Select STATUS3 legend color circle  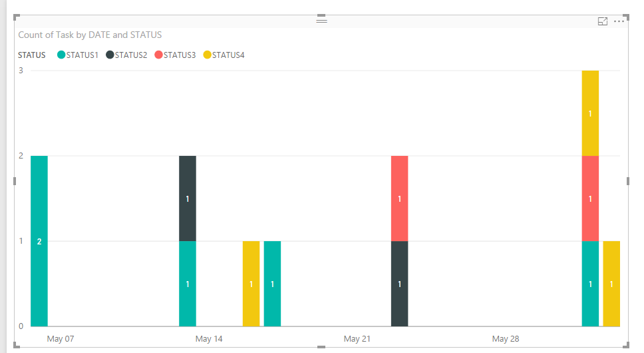click(158, 55)
